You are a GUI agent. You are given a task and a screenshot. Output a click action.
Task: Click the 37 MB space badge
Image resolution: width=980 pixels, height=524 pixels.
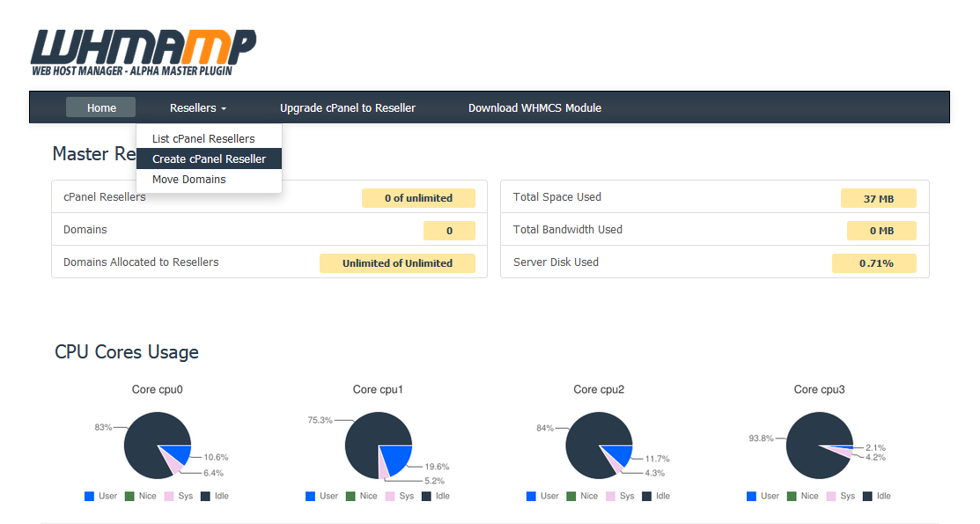[x=878, y=198]
